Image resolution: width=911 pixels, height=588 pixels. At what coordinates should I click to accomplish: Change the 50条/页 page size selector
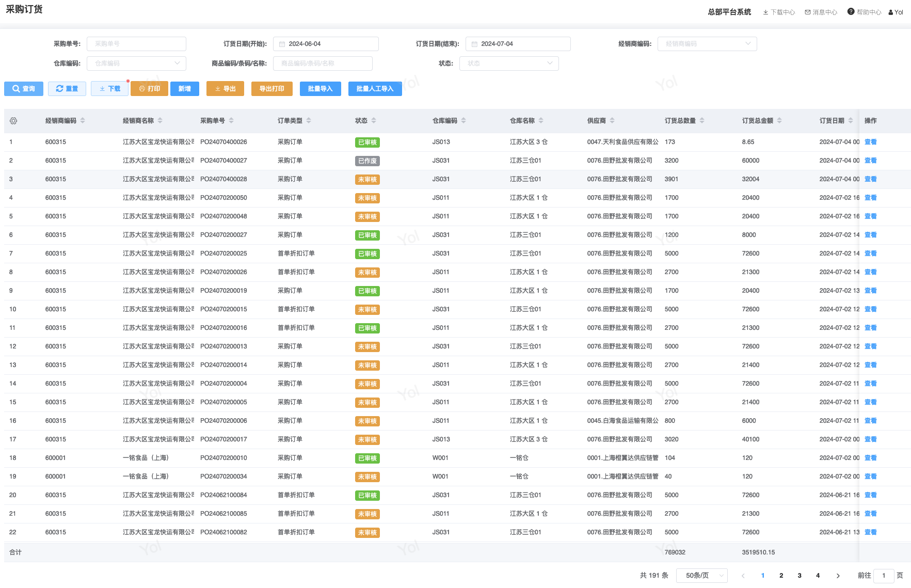point(701,576)
